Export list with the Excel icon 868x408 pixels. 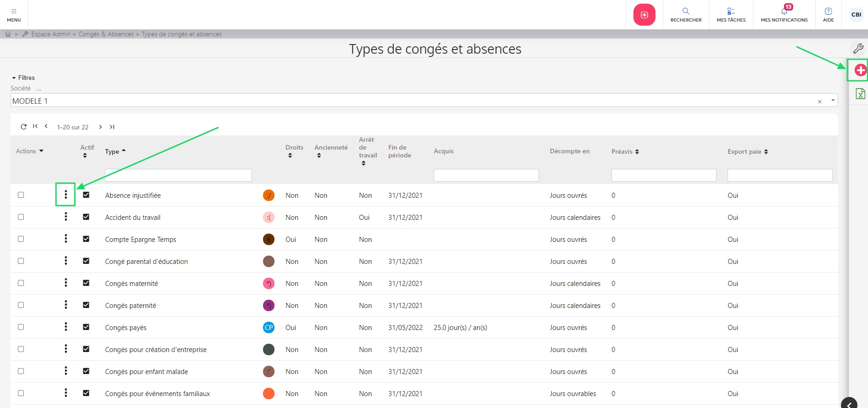[x=860, y=94]
